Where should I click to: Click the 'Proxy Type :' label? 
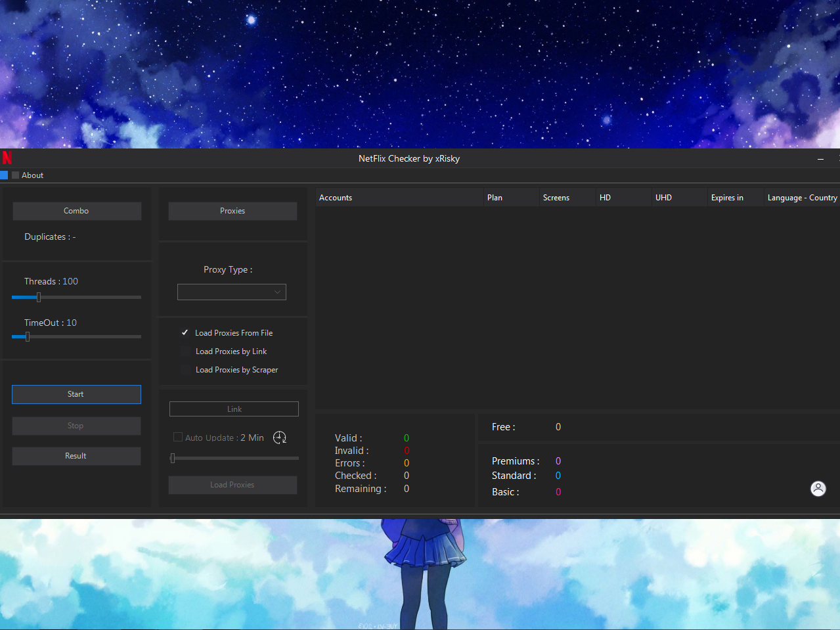point(228,269)
